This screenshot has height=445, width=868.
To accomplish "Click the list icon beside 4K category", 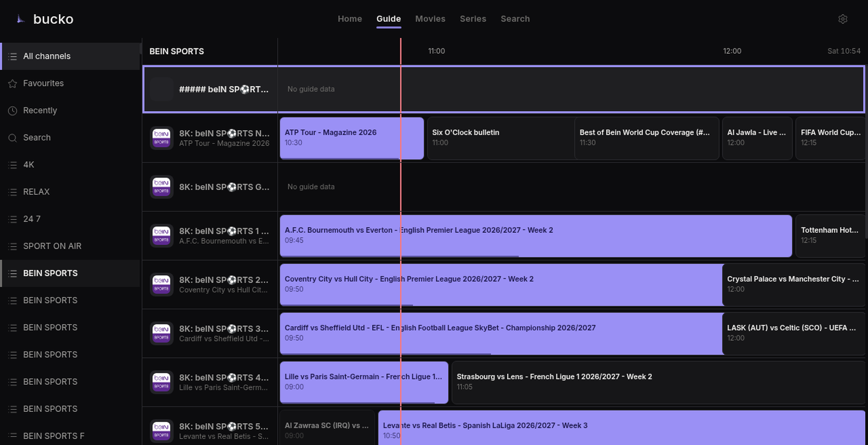I will (12, 165).
